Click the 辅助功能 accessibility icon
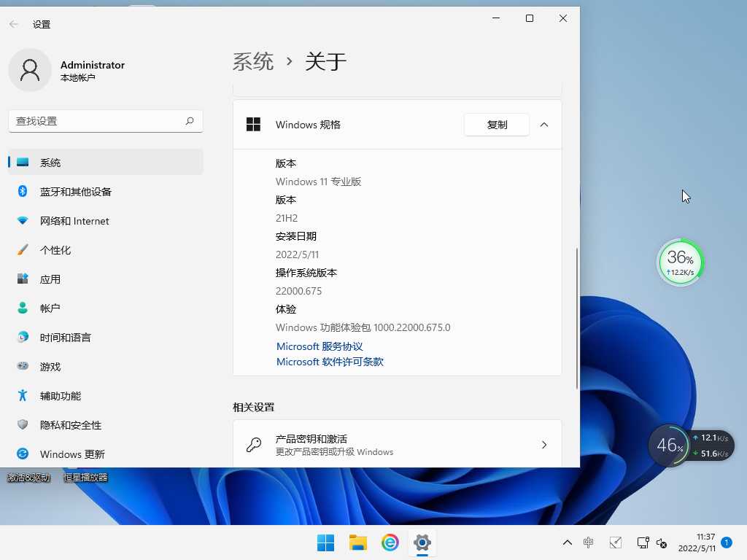This screenshot has height=560, width=747. 23,395
